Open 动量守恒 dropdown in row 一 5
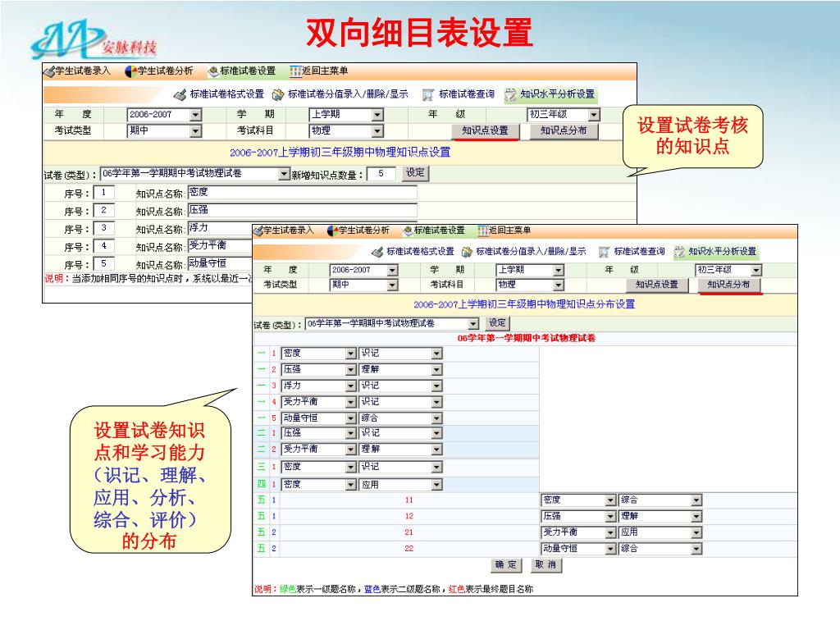The width and height of the screenshot is (840, 630). tap(351, 418)
